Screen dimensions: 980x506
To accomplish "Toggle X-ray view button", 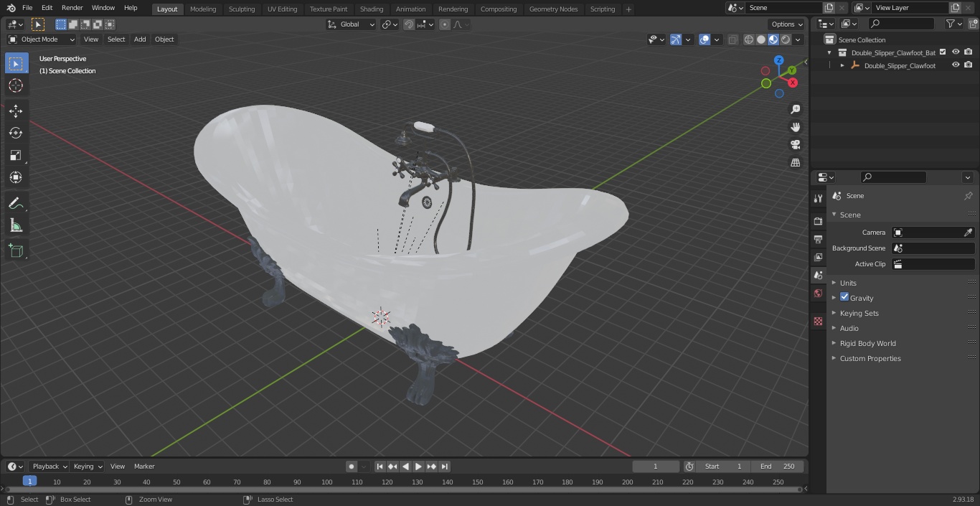I will point(732,39).
